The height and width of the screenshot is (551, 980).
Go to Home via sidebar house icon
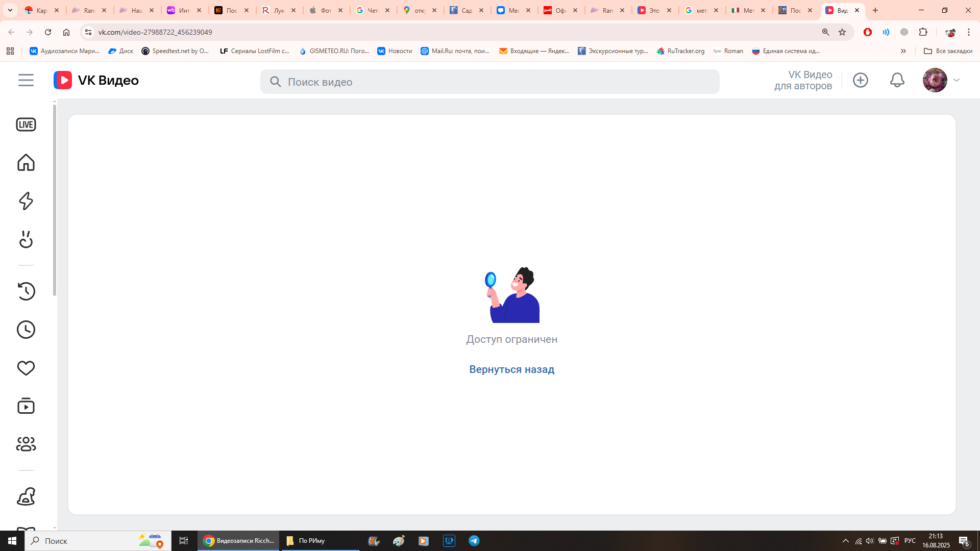pyautogui.click(x=26, y=162)
